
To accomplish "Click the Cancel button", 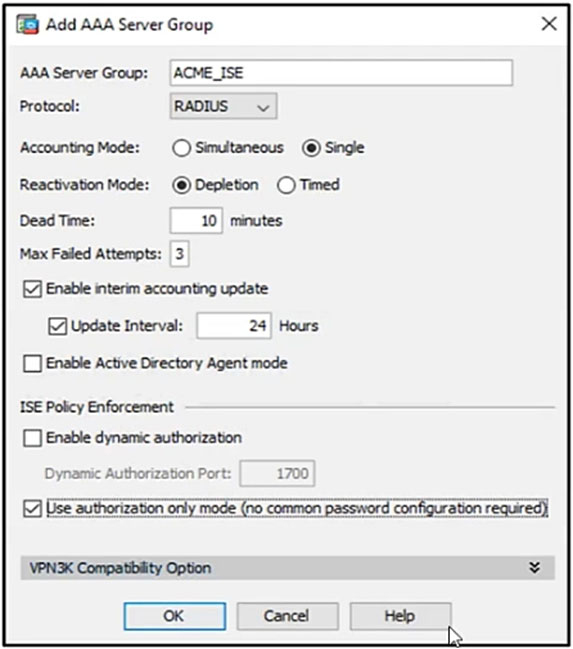I will (x=287, y=616).
